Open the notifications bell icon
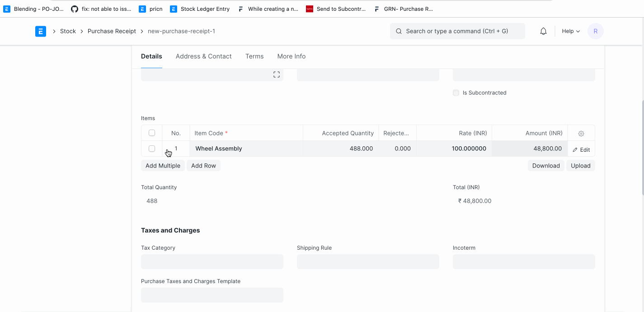The width and height of the screenshot is (644, 312). (543, 31)
